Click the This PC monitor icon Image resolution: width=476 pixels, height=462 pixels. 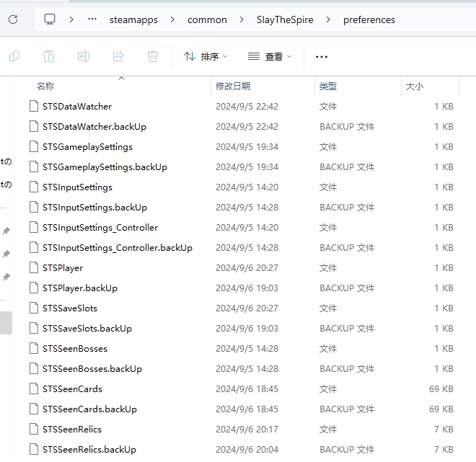50,19
